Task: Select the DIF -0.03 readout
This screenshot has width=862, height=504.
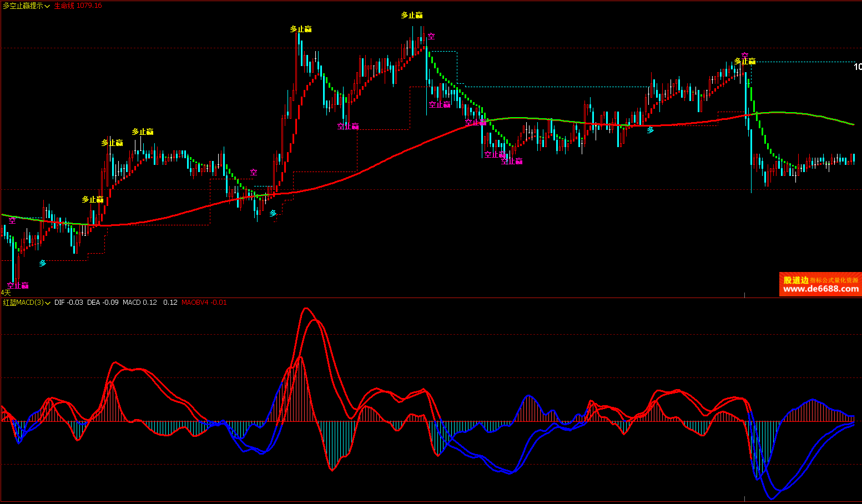Action: pos(68,303)
